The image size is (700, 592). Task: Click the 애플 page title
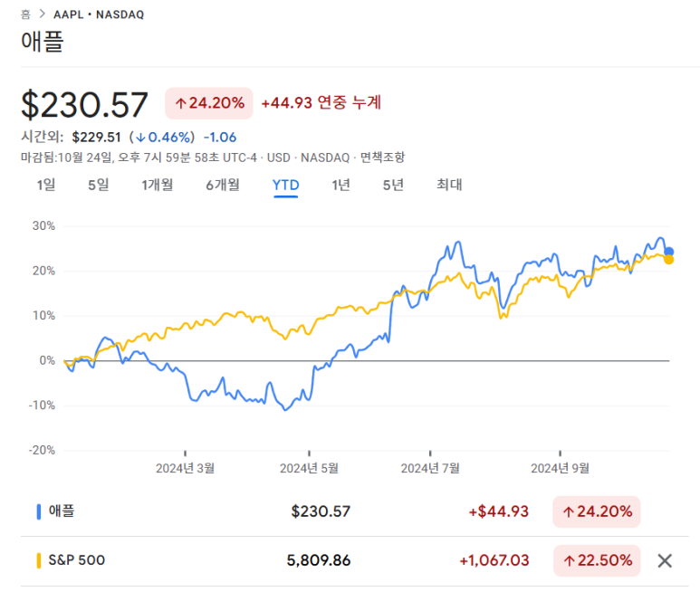43,42
